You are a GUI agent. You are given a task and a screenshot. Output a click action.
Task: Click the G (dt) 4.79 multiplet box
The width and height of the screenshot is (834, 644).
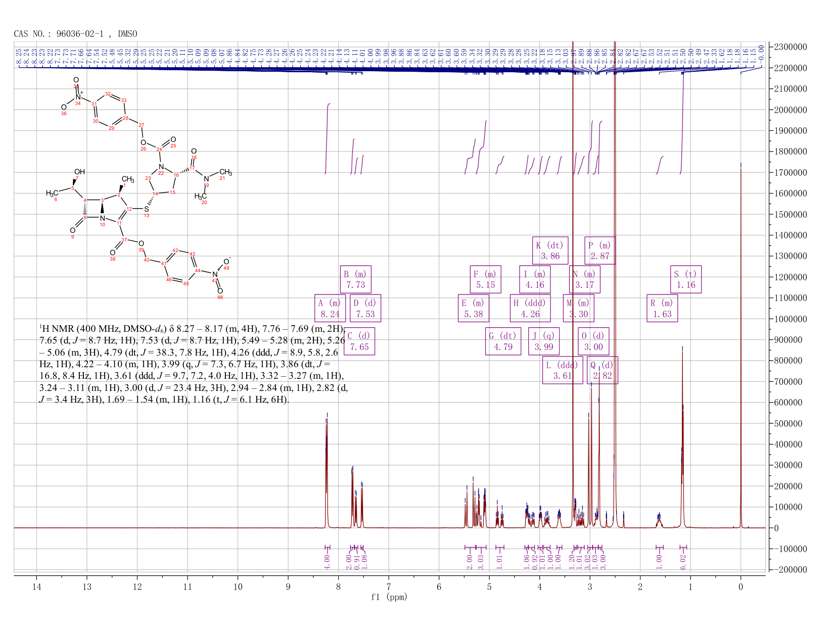[503, 341]
